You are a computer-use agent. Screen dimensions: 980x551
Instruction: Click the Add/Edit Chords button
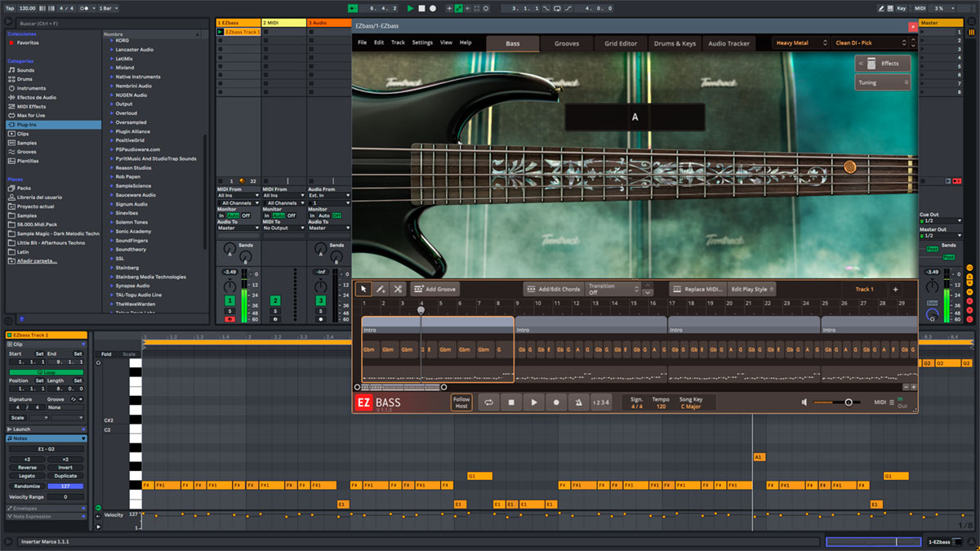click(x=552, y=289)
